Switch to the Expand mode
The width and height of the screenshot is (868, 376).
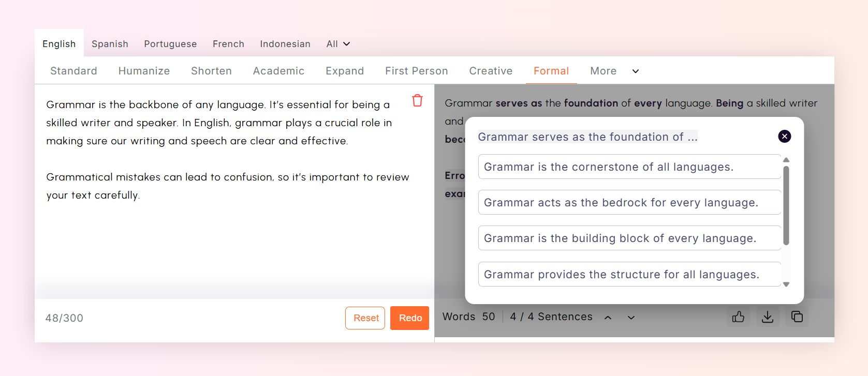point(345,71)
